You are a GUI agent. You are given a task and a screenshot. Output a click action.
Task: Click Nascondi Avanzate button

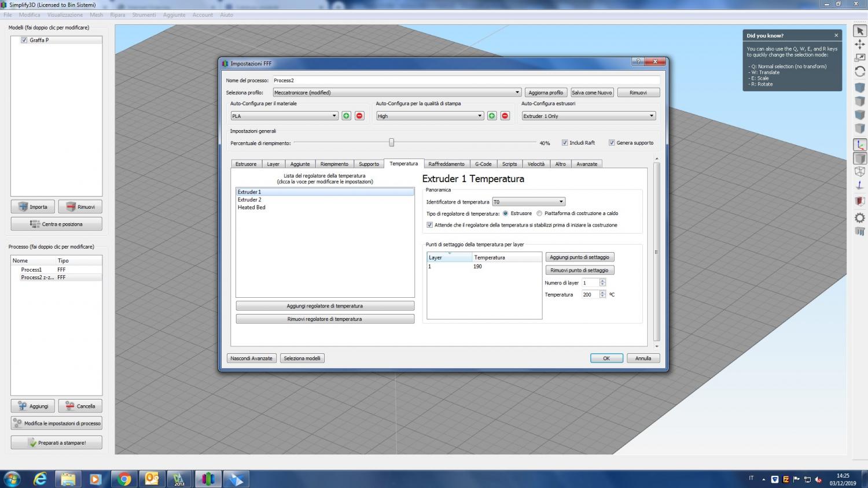coord(251,358)
